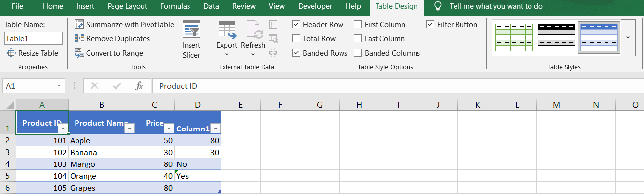Select the cell with Product ID 105
Viewport: 644px width, 194px height.
pyautogui.click(x=42, y=188)
